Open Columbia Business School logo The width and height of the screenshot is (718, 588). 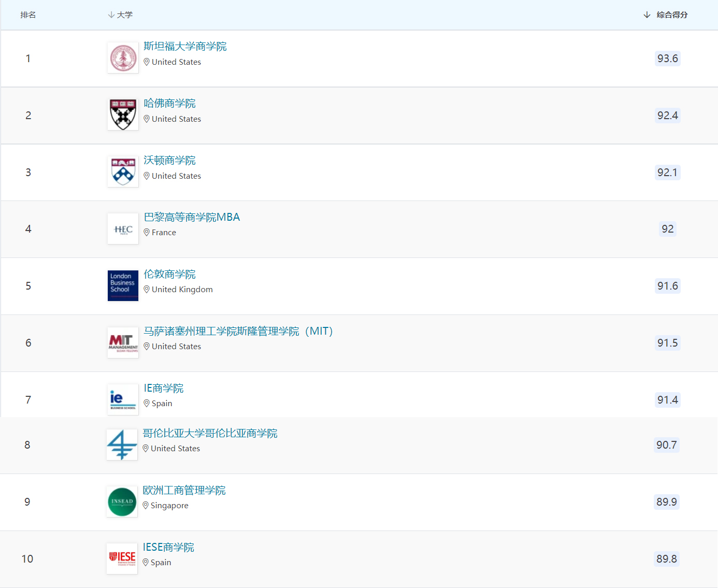[x=122, y=444]
